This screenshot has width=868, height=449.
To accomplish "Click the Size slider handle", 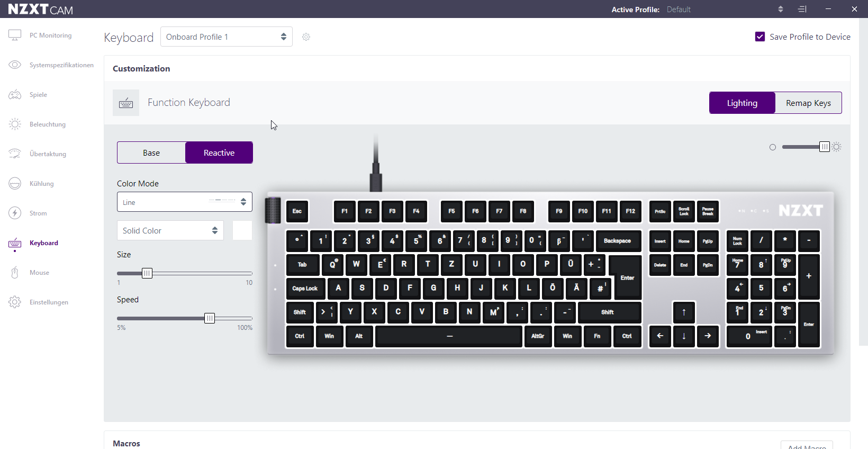I will (147, 273).
